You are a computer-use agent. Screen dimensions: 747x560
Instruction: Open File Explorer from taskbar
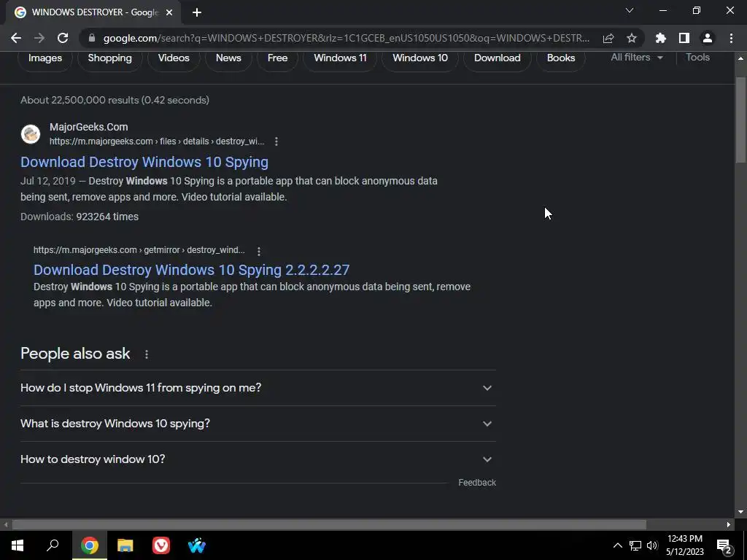tap(125, 545)
